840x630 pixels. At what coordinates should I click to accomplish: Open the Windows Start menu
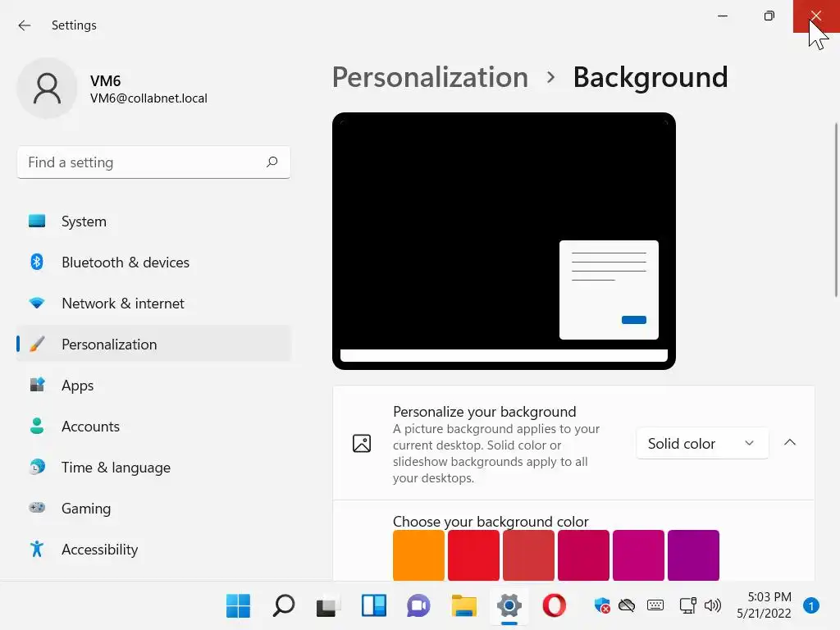point(239,606)
